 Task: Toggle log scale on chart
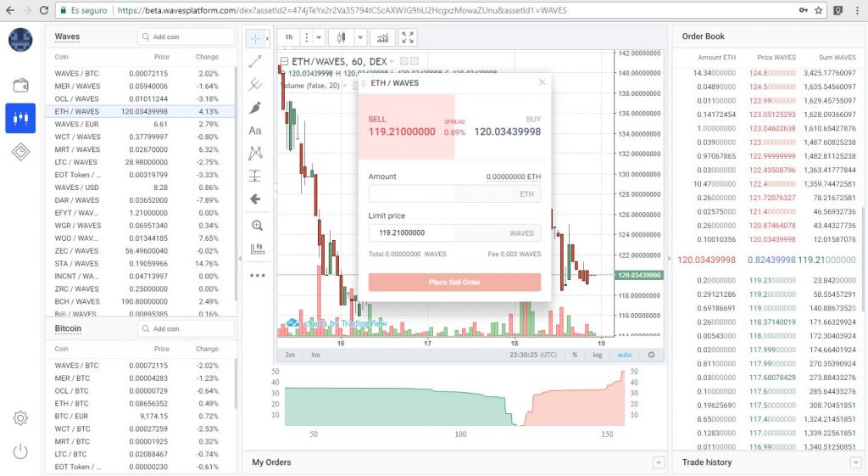(x=598, y=355)
